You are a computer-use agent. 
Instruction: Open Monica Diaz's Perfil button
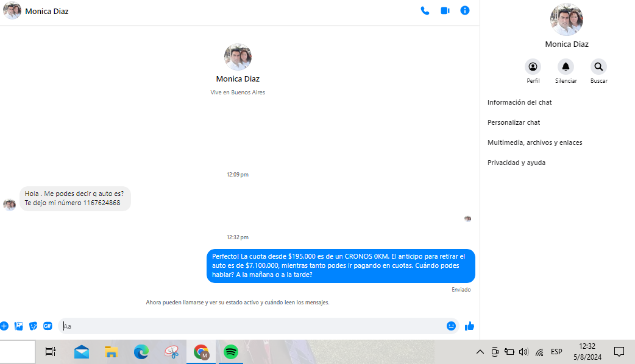[533, 67]
